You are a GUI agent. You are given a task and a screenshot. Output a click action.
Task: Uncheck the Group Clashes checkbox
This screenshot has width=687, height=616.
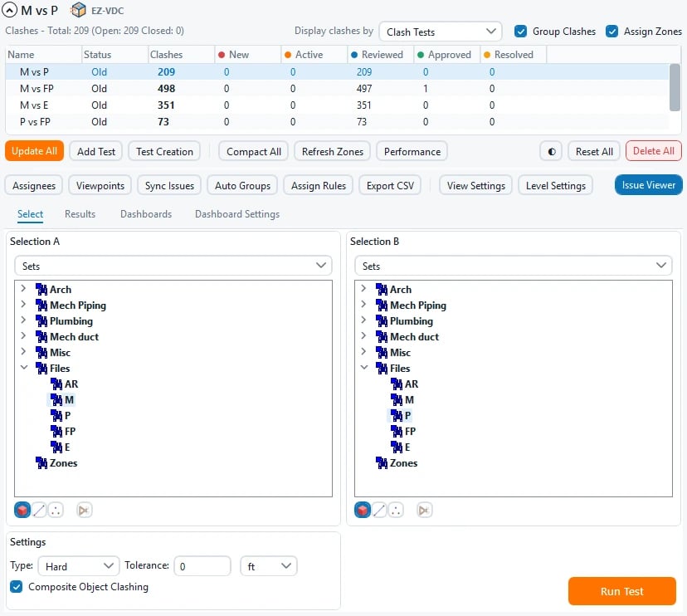tap(520, 31)
